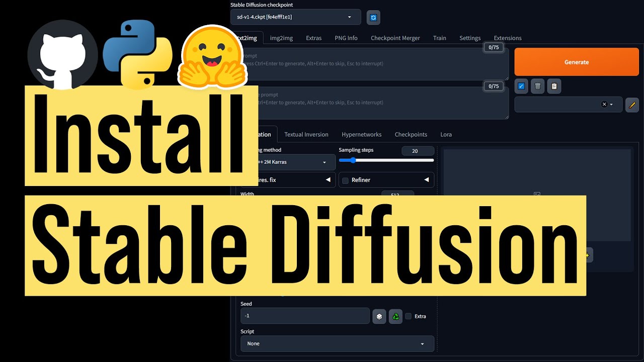Click the 'Sampling steps' label
The image size is (644, 362).
pyautogui.click(x=356, y=150)
